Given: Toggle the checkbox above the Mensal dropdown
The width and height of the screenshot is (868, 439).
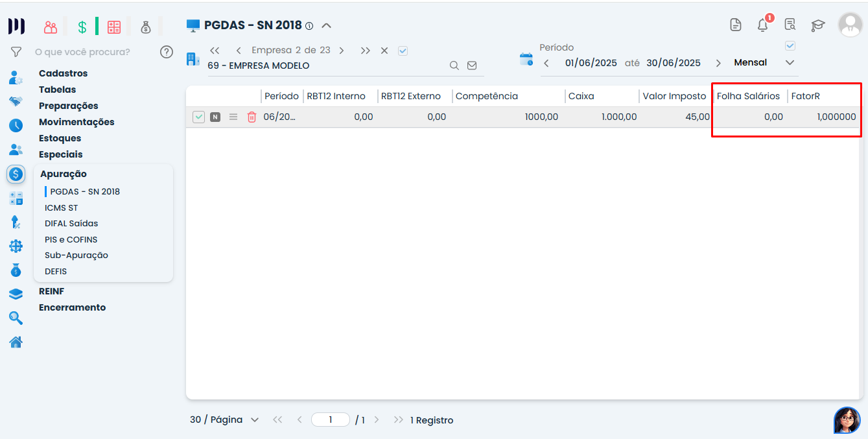Looking at the screenshot, I should tap(790, 46).
